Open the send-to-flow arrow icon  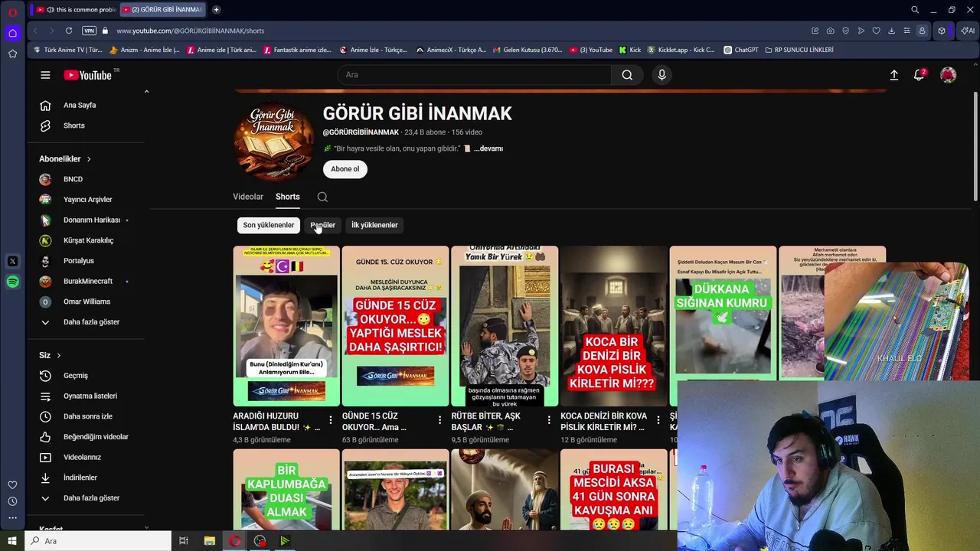[x=861, y=31]
